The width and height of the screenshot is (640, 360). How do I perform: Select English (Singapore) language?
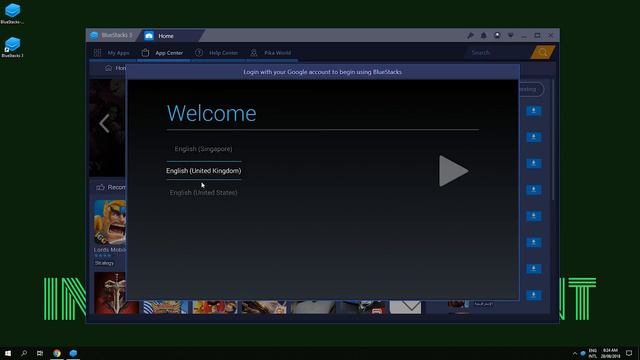[x=203, y=149]
